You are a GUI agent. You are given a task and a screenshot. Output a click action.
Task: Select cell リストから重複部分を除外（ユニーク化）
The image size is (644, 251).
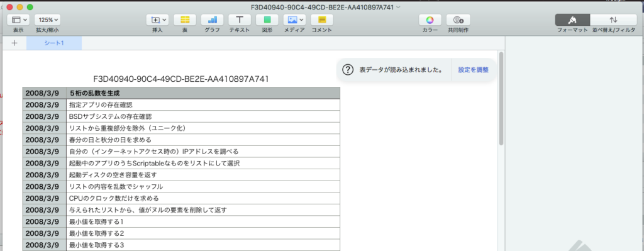203,128
